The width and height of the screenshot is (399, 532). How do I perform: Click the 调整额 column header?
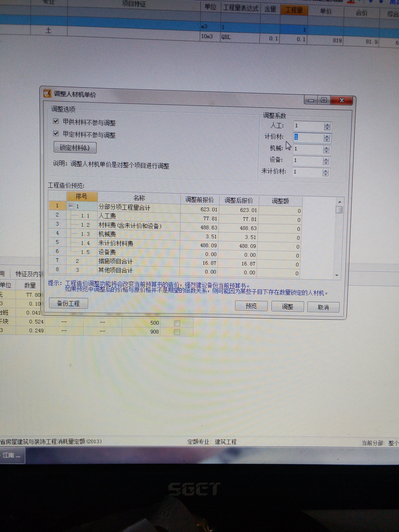[280, 201]
